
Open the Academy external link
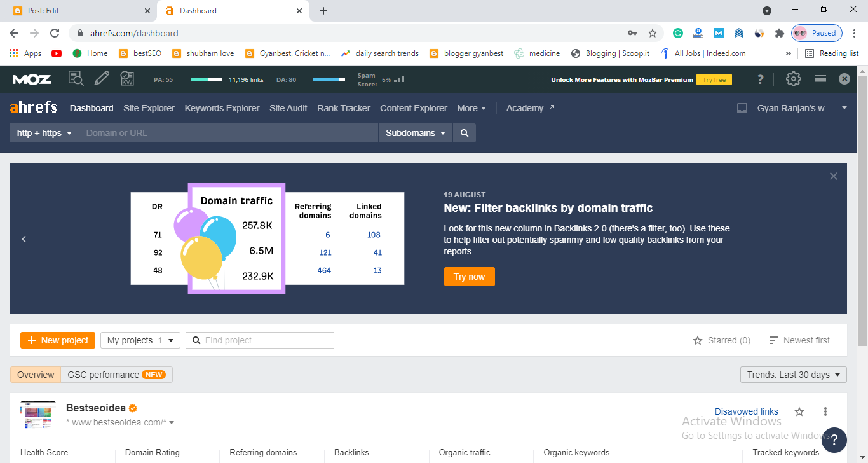pos(530,108)
